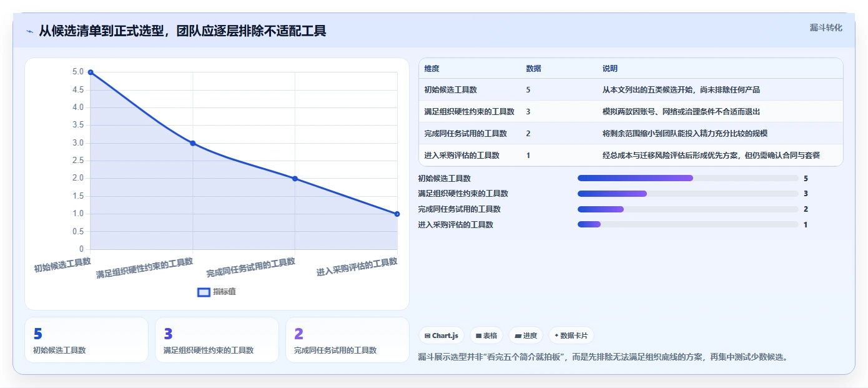This screenshot has width=868, height=388.
Task: Click the funnel icon beside the title
Action: coord(29,31)
